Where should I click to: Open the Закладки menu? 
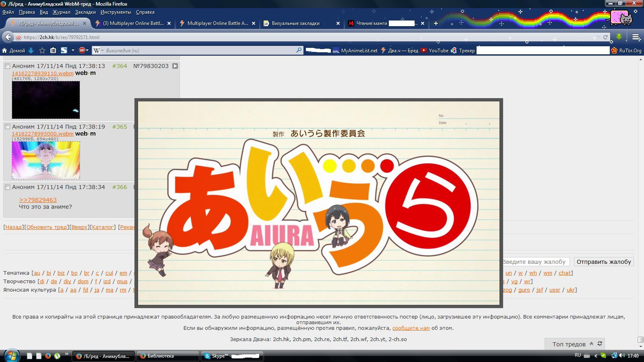[85, 12]
